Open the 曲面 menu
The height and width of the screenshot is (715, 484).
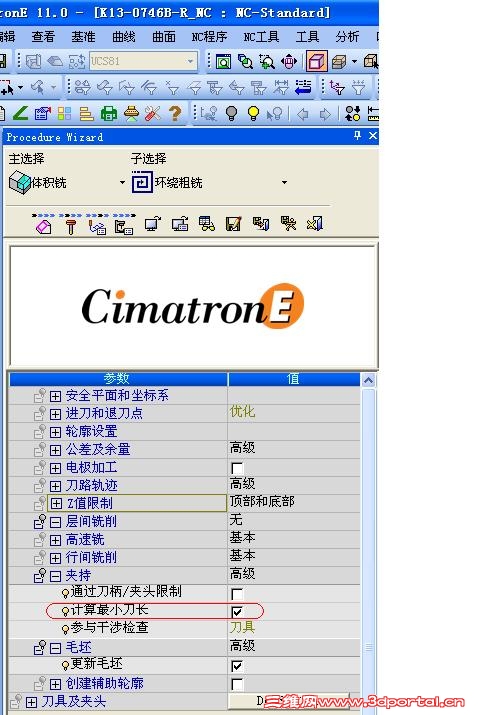[164, 36]
